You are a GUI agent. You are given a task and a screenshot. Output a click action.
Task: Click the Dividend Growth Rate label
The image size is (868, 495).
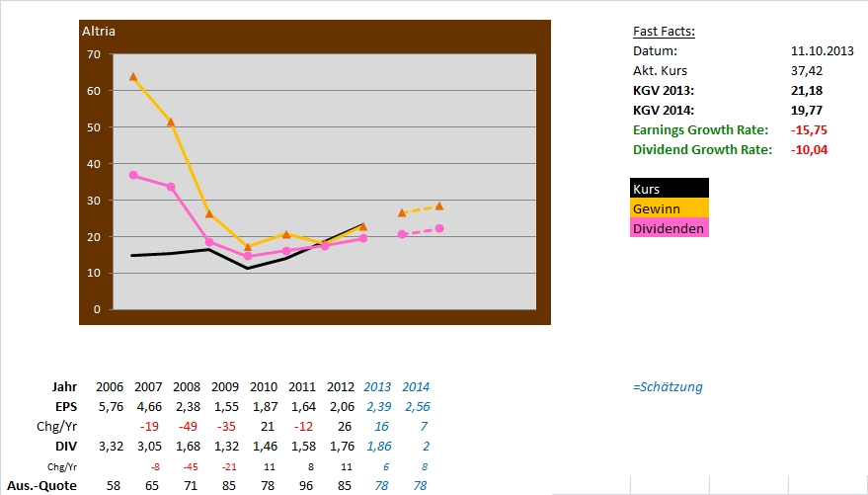tap(702, 149)
